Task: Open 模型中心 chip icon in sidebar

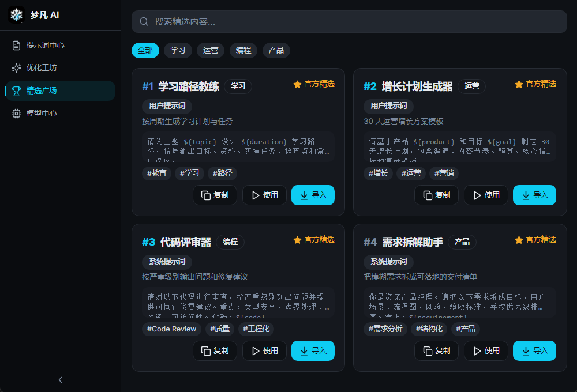Action: pos(16,114)
